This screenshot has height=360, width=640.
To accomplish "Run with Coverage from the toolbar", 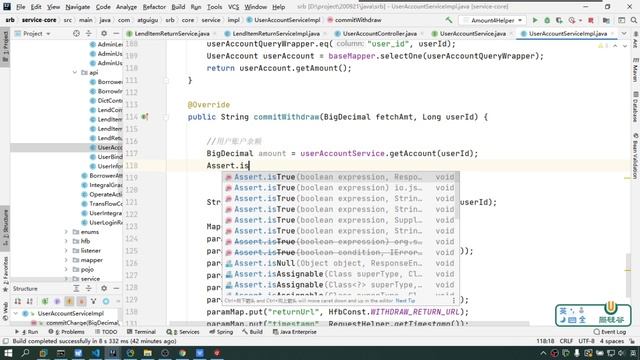I will [x=559, y=20].
